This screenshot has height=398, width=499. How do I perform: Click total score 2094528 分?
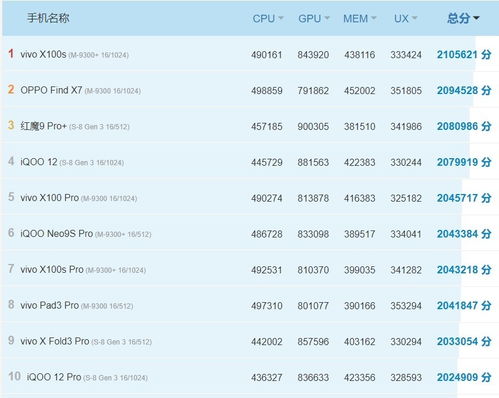[x=464, y=90]
